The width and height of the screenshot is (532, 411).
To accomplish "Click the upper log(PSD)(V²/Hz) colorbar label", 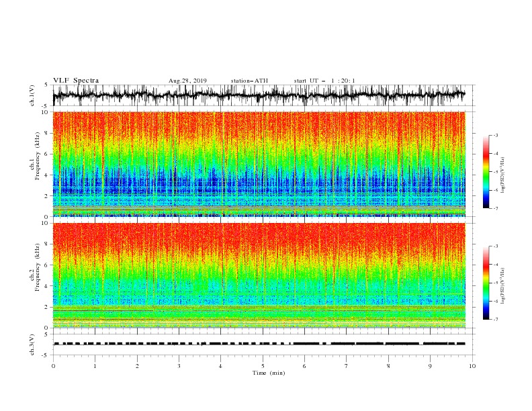I will tap(503, 175).
